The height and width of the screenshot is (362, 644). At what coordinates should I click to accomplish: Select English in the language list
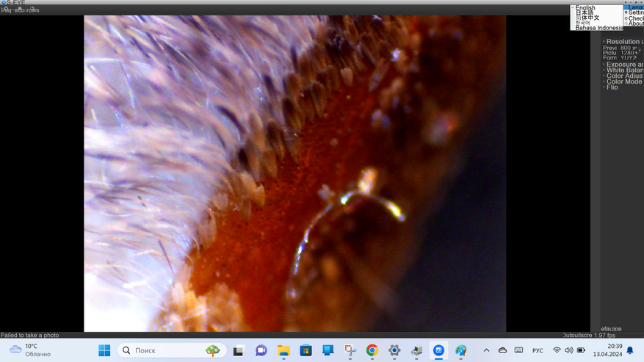click(597, 8)
